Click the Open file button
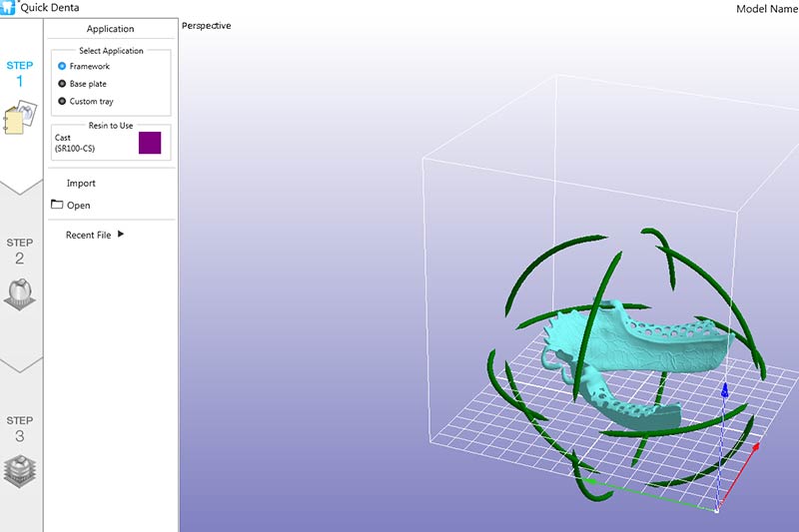799x532 pixels. [78, 206]
